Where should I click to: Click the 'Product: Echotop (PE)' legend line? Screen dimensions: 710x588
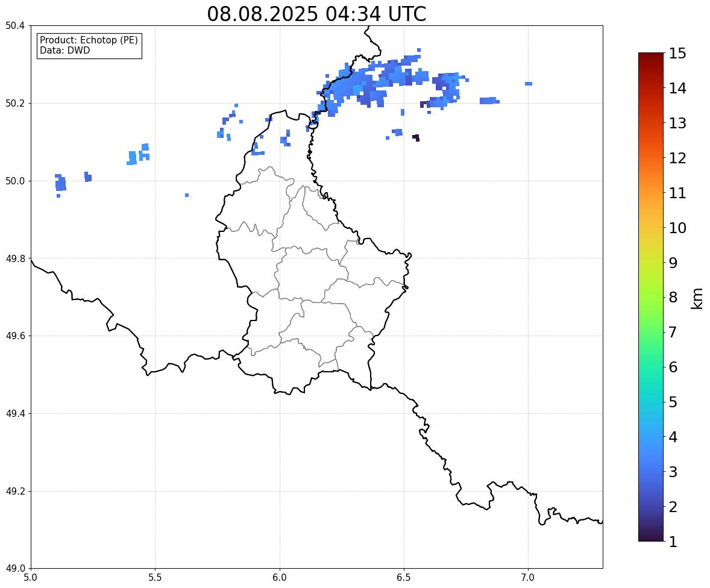coord(89,40)
